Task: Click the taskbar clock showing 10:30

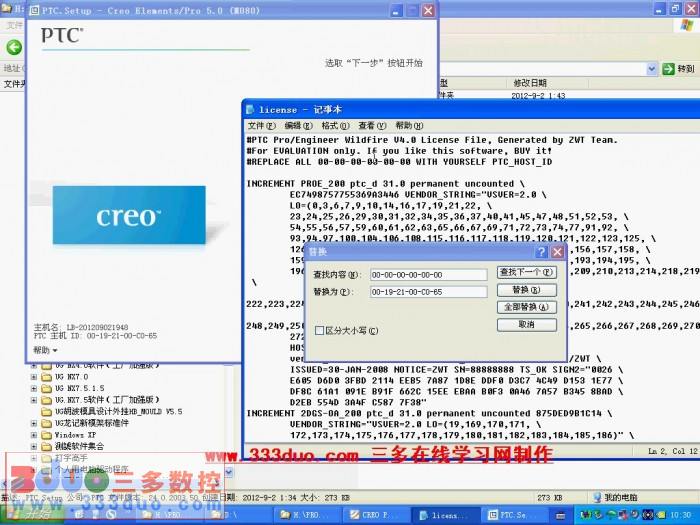Action: (680, 515)
